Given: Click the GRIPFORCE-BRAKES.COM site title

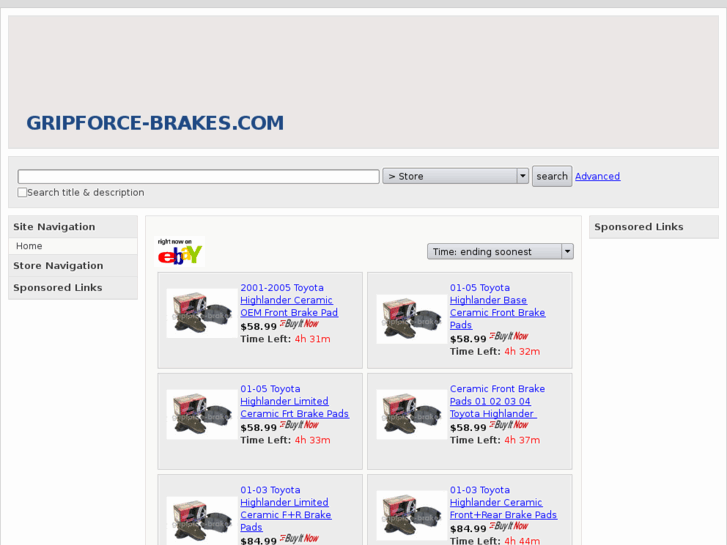Looking at the screenshot, I should click(155, 123).
